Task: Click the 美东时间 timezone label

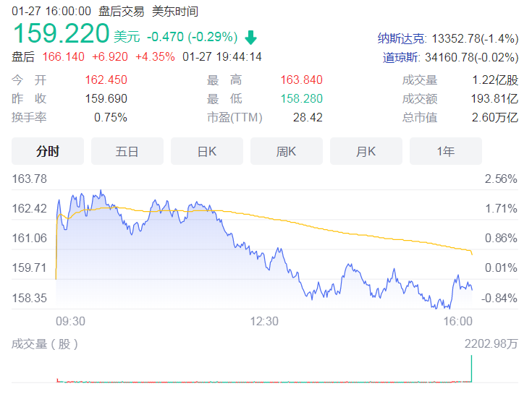Action: coord(175,12)
